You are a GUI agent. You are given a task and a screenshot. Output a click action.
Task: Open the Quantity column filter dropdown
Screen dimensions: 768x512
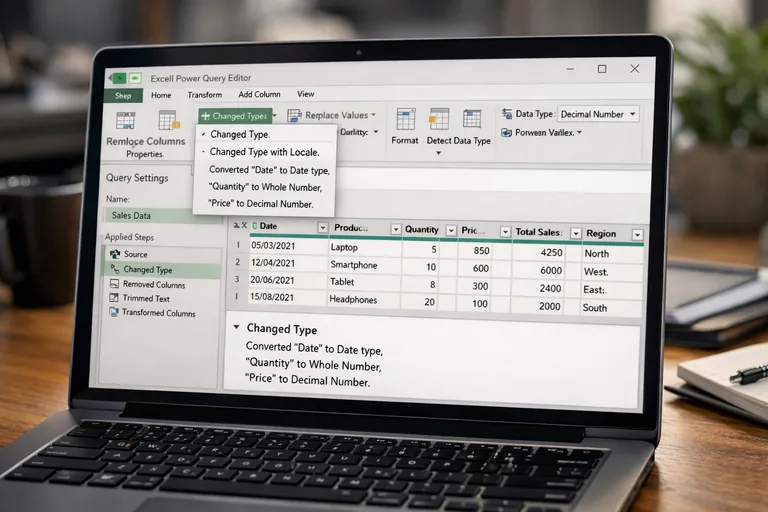pos(451,230)
